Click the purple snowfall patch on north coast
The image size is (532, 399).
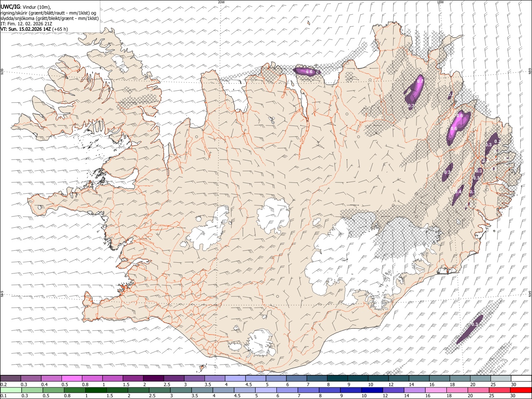(308, 71)
